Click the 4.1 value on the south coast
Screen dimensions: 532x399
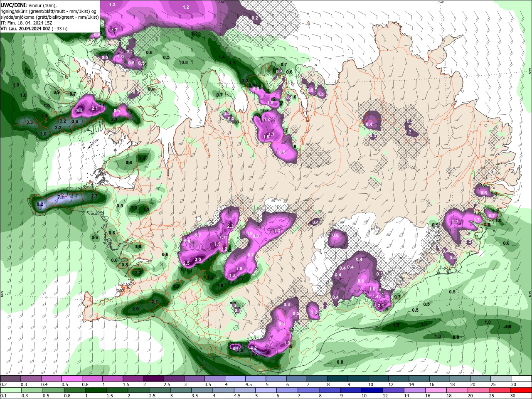236,349
